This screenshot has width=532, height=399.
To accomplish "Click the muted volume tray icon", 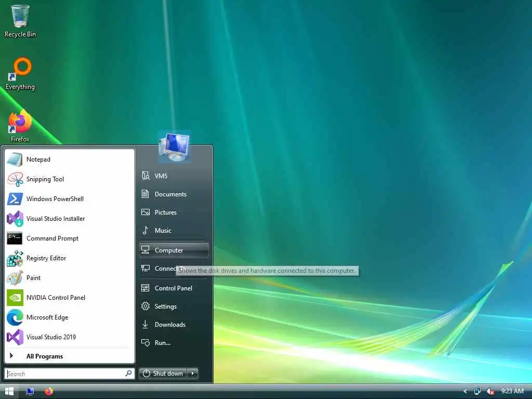I will pyautogui.click(x=490, y=391).
